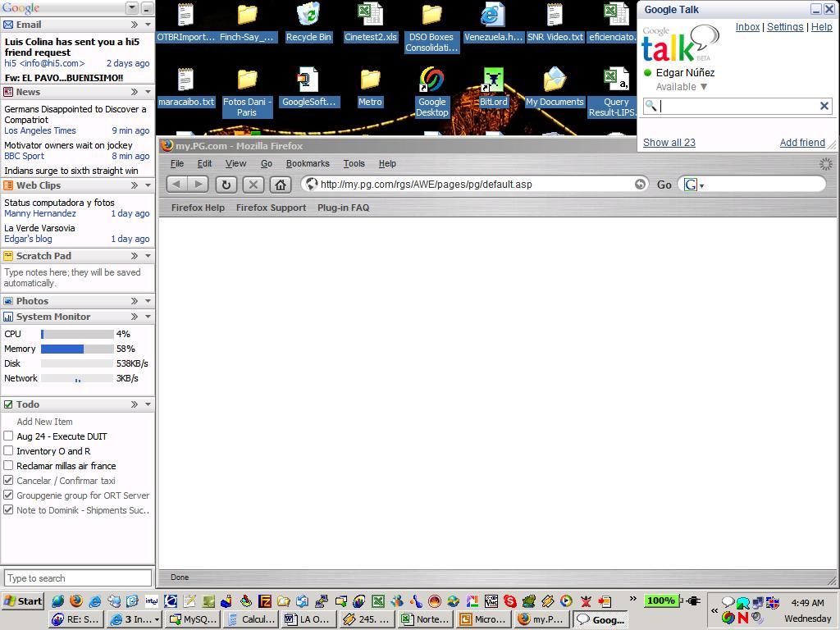The image size is (840, 630).
Task: Open Firefox File menu
Action: [177, 163]
